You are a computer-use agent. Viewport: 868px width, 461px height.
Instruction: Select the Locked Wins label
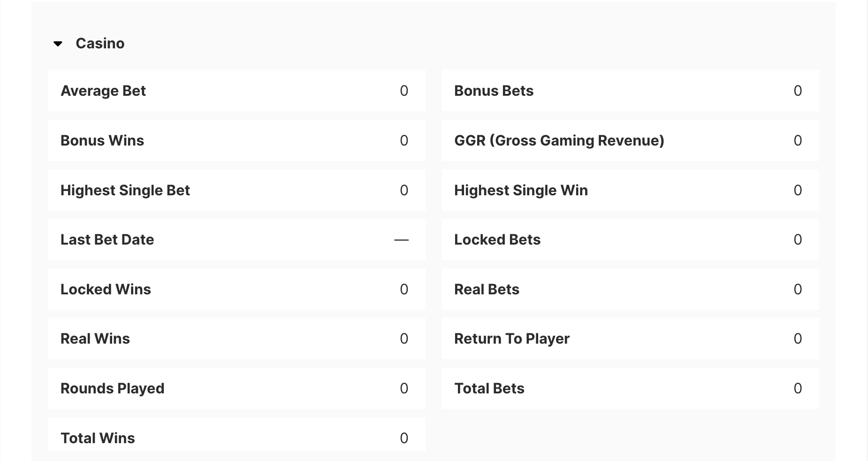pos(106,289)
